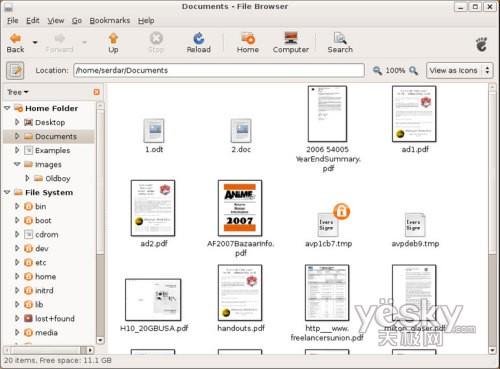Select 2006 54005 YearEndSummary.pdf thumbnail
The width and height of the screenshot is (500, 369).
(327, 114)
